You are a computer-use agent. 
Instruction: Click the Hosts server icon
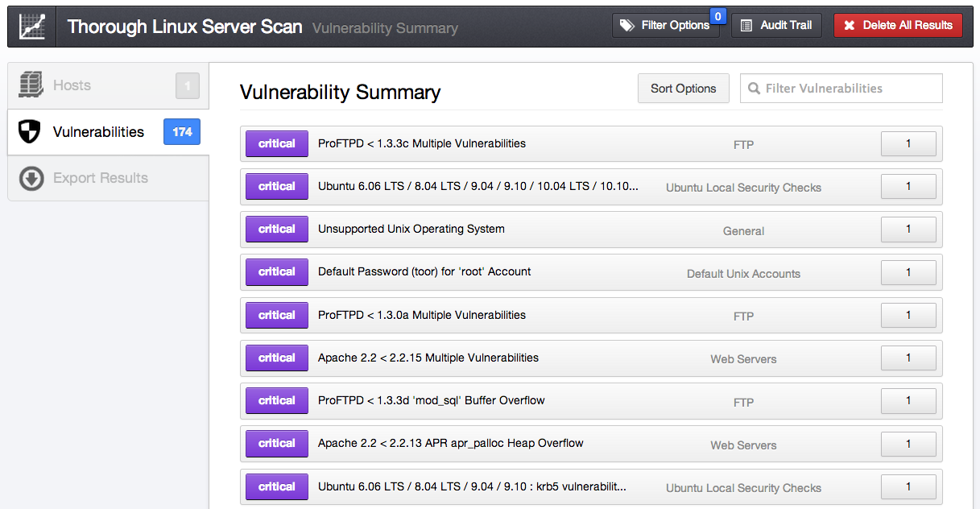[x=31, y=85]
